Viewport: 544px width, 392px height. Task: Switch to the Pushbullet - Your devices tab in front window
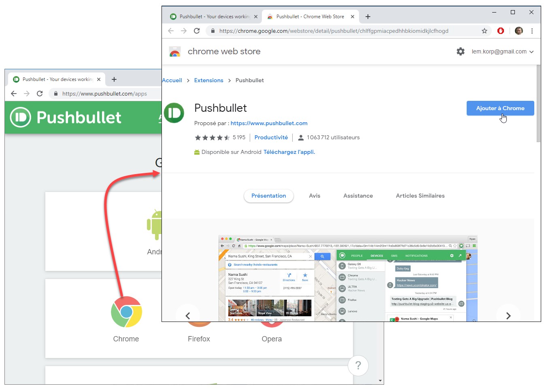(x=215, y=17)
